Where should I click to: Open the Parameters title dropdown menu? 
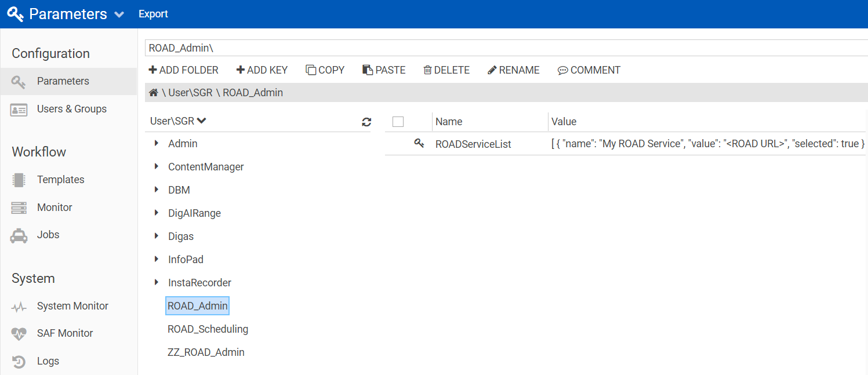[119, 14]
